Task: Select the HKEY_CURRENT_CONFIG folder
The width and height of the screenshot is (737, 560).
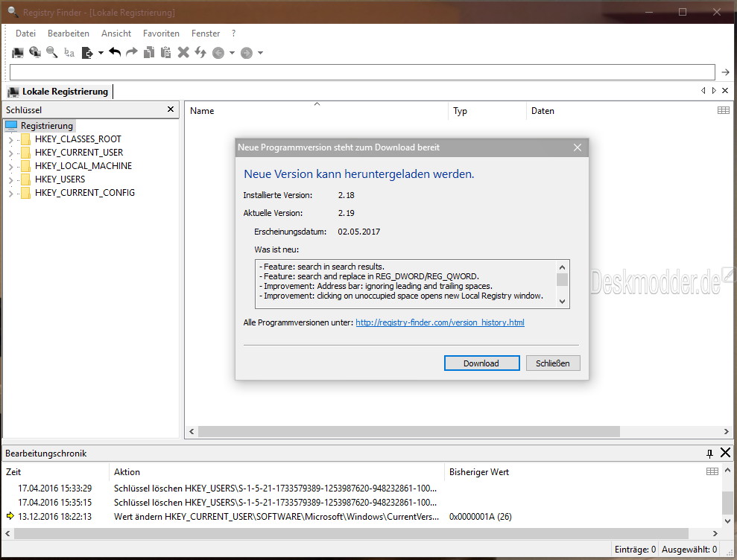Action: [85, 193]
